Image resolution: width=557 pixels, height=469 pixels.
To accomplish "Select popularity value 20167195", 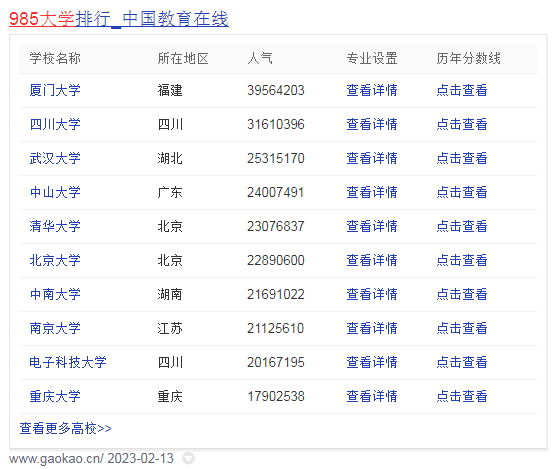I will tap(276, 362).
